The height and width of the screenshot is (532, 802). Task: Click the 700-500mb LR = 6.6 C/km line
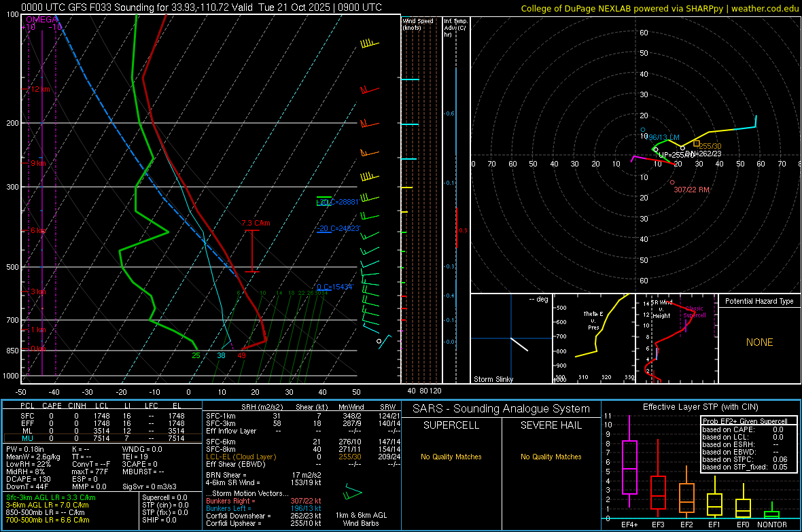click(x=48, y=520)
